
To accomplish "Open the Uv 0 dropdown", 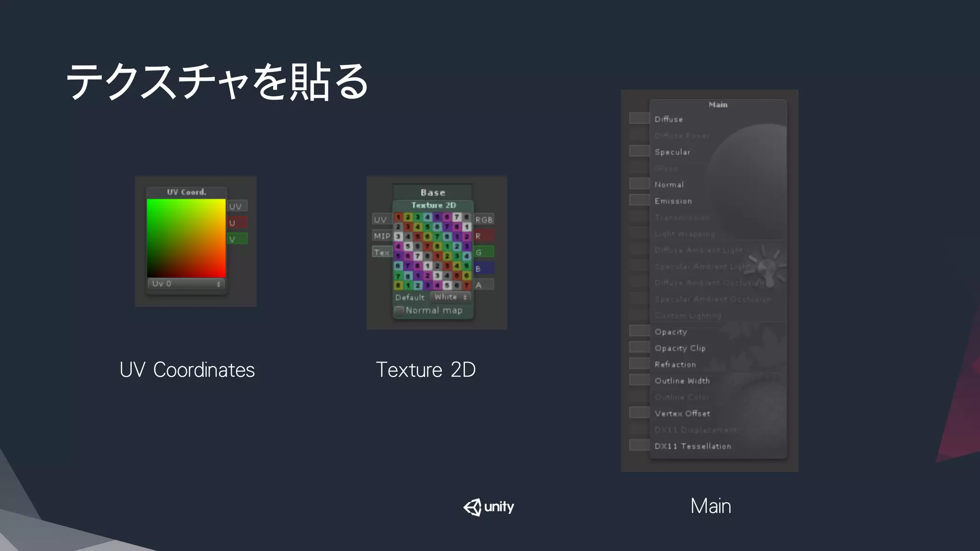I will pos(186,284).
